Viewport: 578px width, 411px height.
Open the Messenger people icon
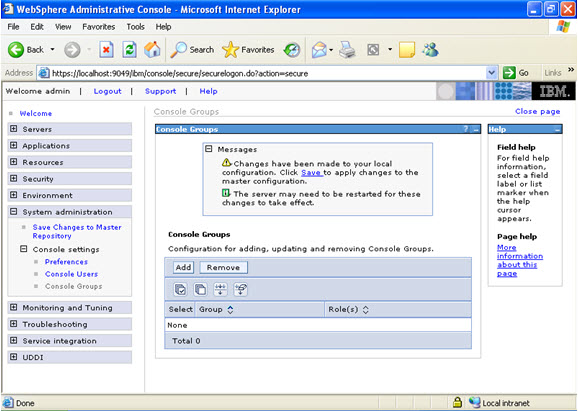point(431,49)
